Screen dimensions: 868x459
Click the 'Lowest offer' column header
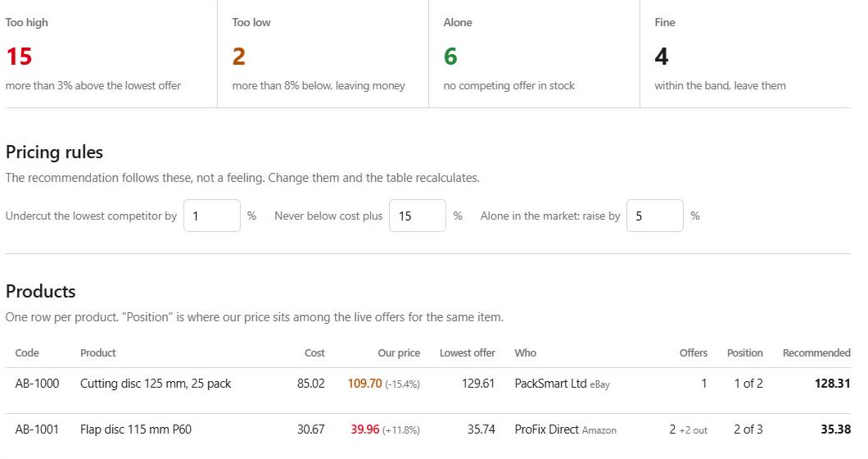click(468, 352)
